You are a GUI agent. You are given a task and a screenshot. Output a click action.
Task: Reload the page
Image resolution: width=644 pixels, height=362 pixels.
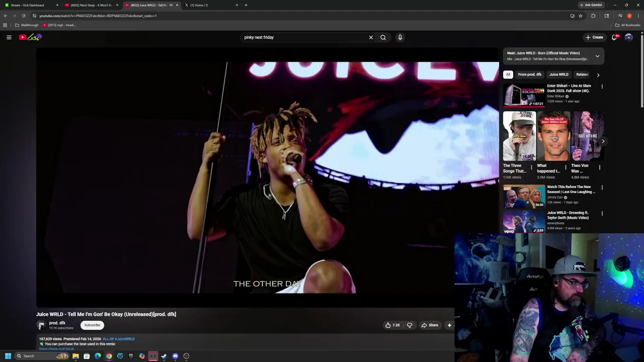tap(23, 16)
